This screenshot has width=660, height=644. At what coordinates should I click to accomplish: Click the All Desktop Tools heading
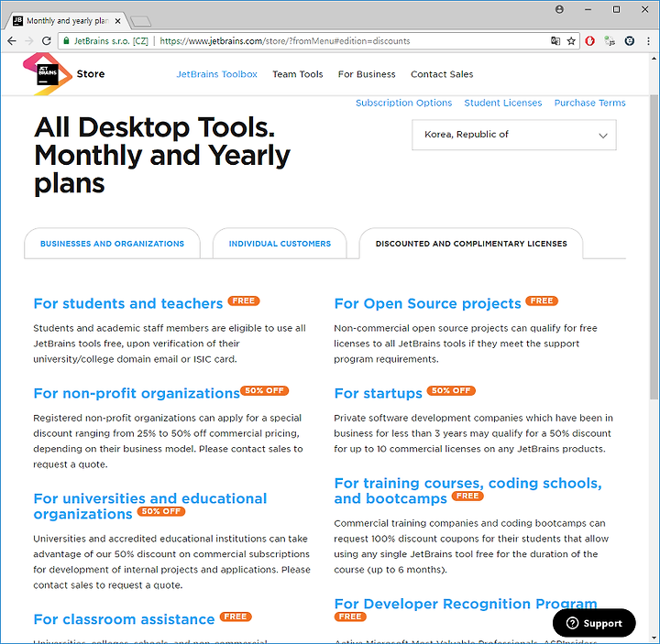pos(162,155)
